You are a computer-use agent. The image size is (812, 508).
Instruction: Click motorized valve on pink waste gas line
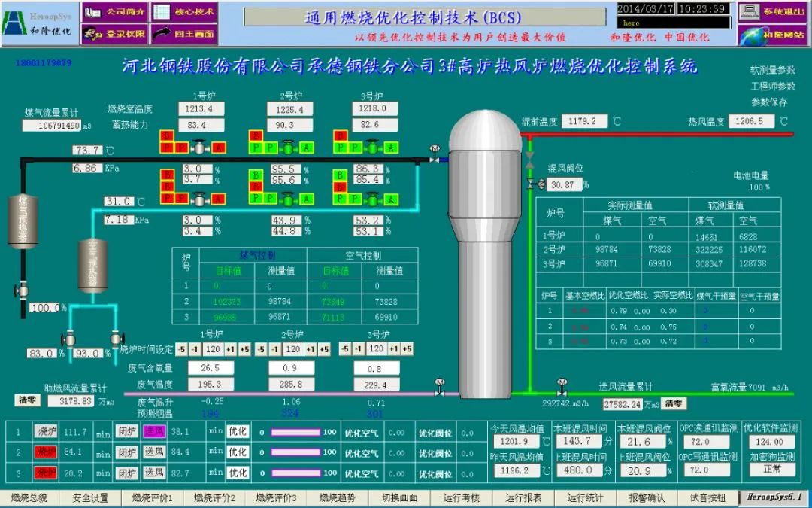pos(440,388)
